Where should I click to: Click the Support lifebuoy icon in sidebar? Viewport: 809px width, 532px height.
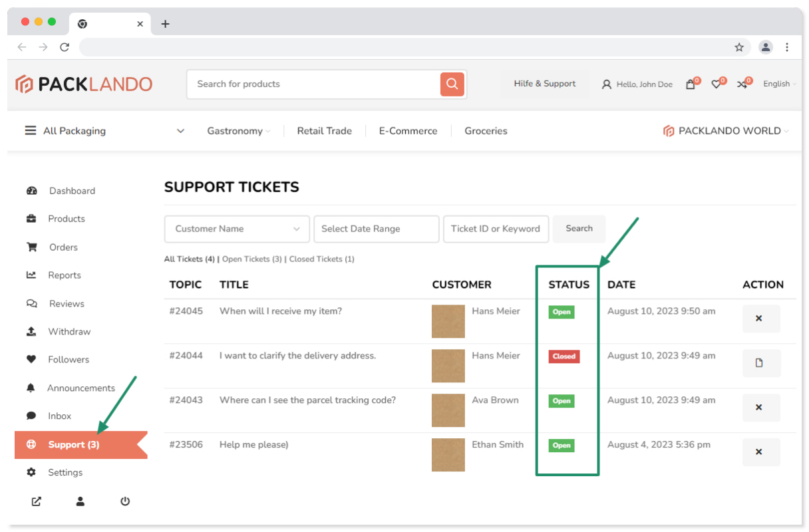pos(31,444)
